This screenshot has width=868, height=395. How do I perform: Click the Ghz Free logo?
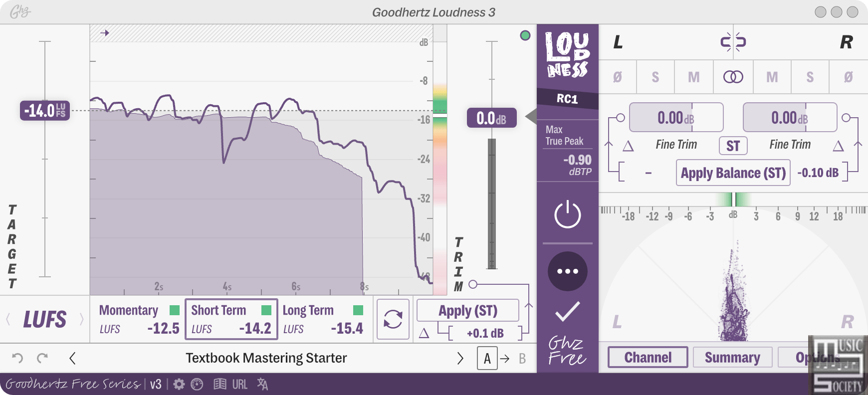point(567,351)
